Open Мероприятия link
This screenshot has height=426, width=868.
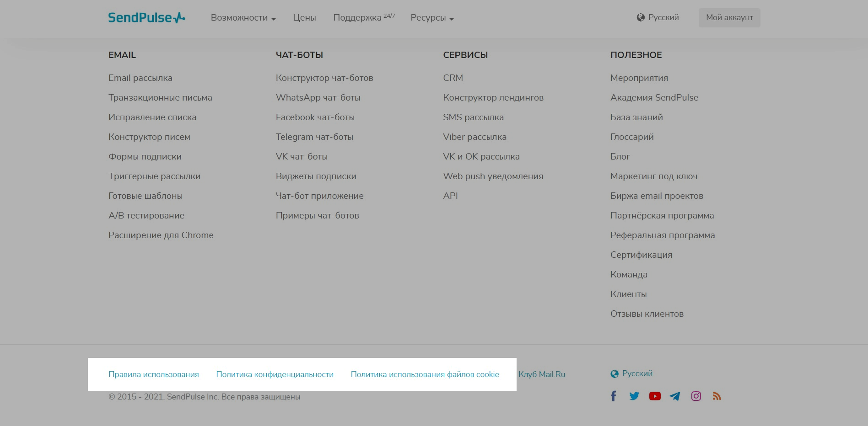[639, 78]
